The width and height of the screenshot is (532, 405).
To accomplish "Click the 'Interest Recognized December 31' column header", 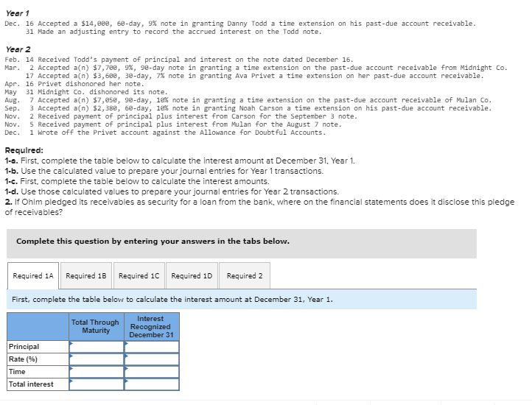I will pyautogui.click(x=152, y=326).
